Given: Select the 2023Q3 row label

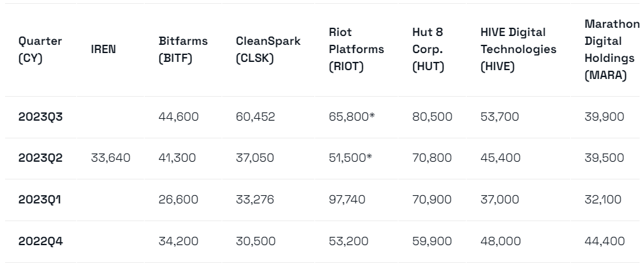Looking at the screenshot, I should (x=40, y=116).
